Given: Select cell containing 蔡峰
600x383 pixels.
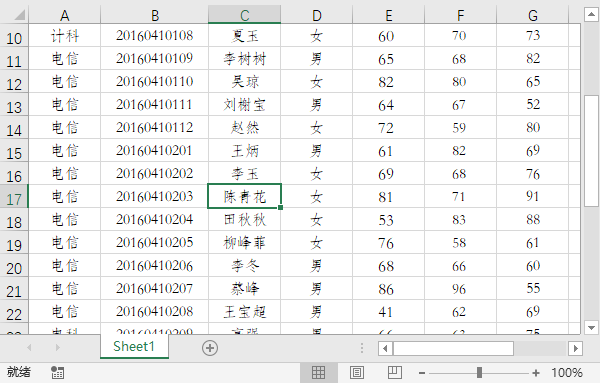Looking at the screenshot, I should (x=245, y=288).
